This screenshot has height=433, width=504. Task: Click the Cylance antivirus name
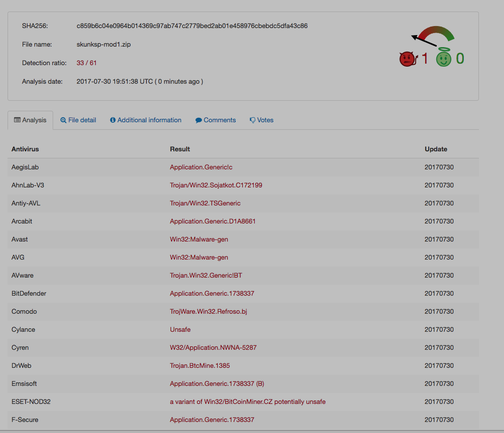tap(23, 330)
